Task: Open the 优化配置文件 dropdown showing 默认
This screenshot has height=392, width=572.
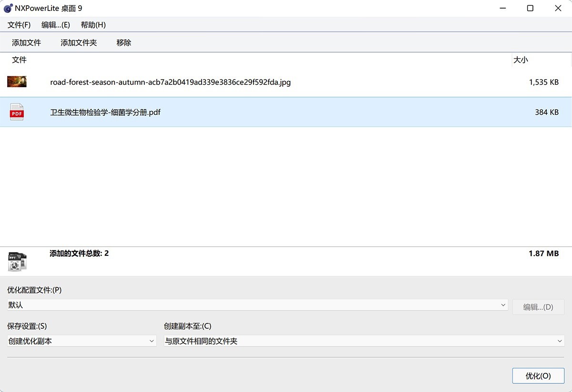Action: [257, 305]
